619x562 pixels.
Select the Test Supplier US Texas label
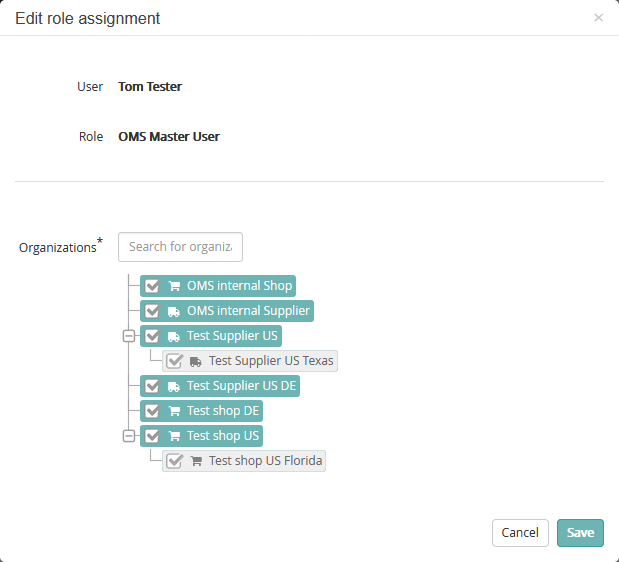click(x=271, y=361)
